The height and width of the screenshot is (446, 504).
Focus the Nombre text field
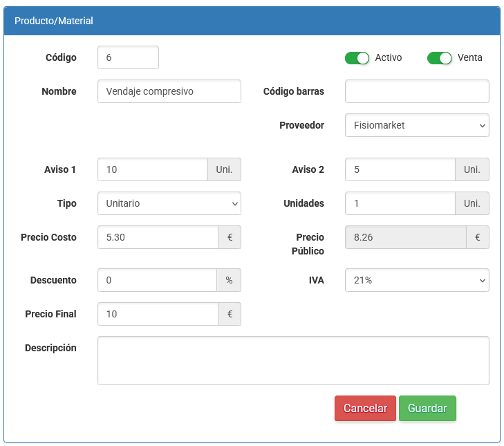(x=169, y=91)
